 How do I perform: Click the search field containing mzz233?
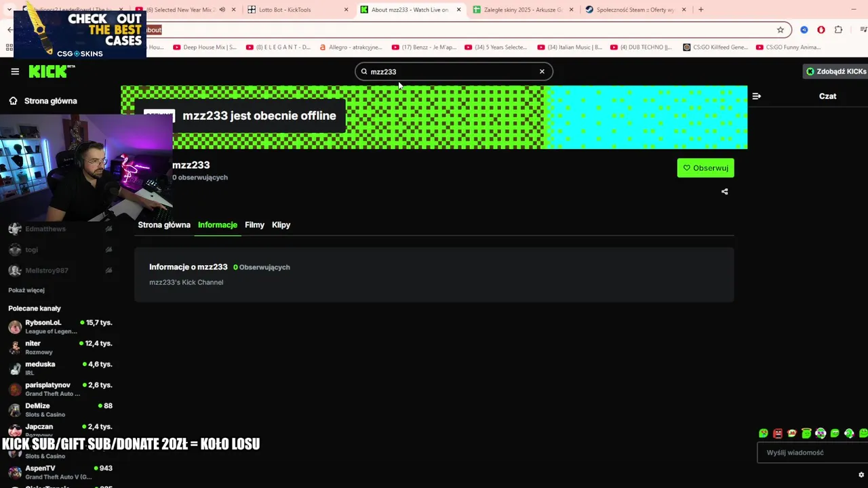pyautogui.click(x=454, y=71)
